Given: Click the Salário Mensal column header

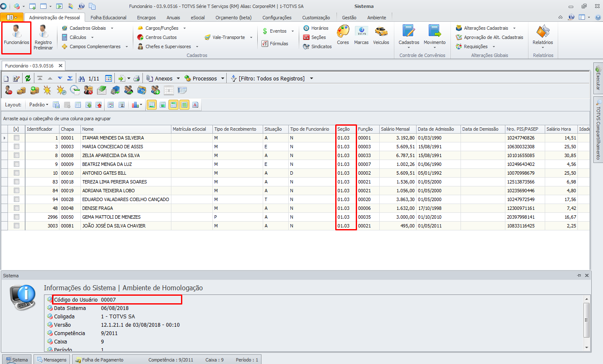Looking at the screenshot, I should click(395, 129).
